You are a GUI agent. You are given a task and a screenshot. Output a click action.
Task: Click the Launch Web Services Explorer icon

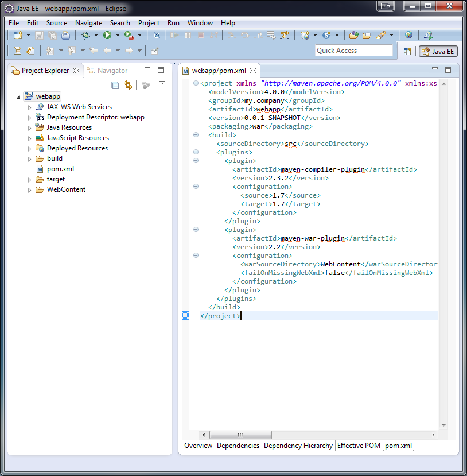428,35
